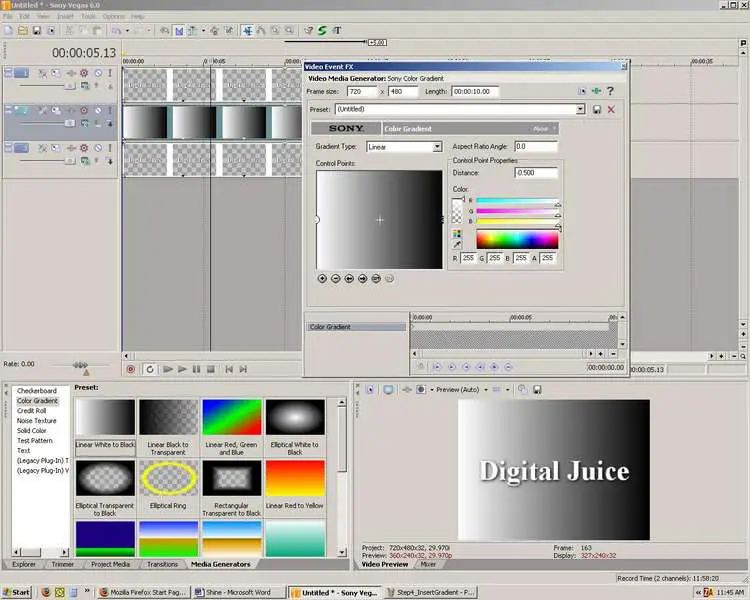Click the red channel color slider
Screen dimensions: 750x600
click(517, 201)
